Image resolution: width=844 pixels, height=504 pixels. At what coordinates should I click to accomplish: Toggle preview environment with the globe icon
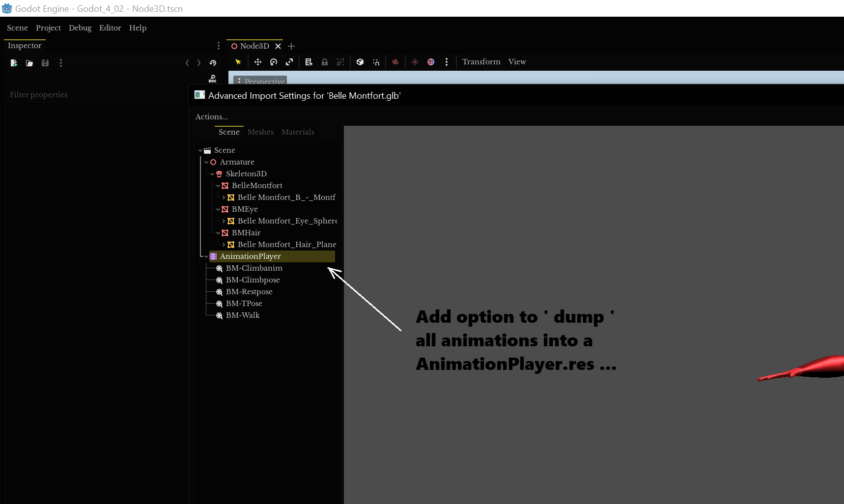[x=431, y=62]
